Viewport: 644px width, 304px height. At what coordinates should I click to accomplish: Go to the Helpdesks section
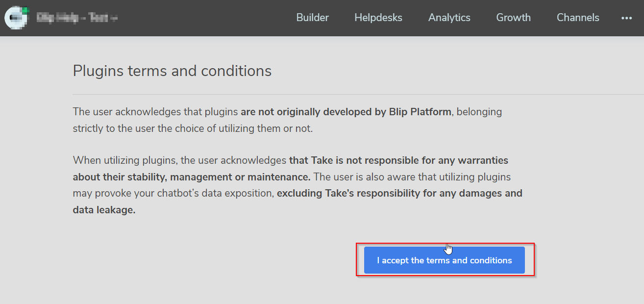point(378,18)
